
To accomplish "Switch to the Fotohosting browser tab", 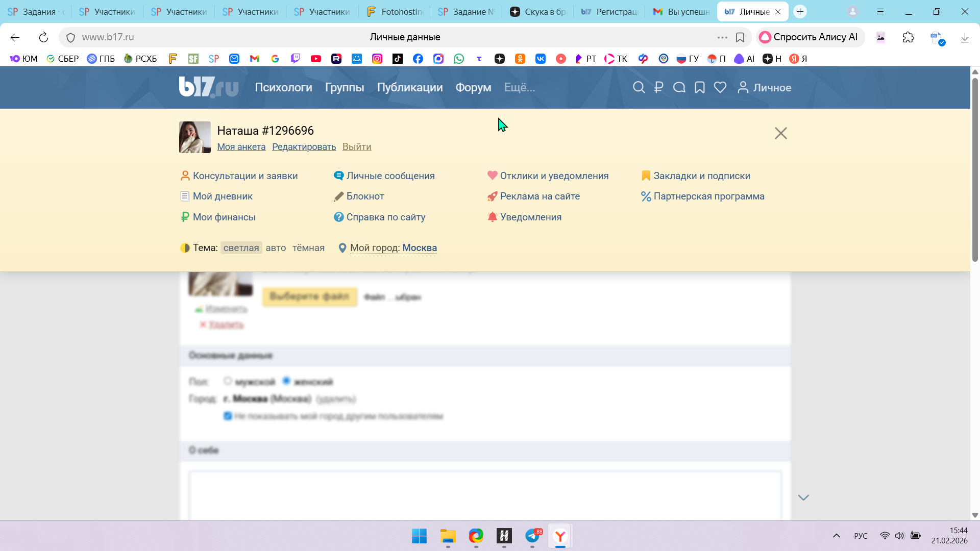I will pyautogui.click(x=395, y=12).
